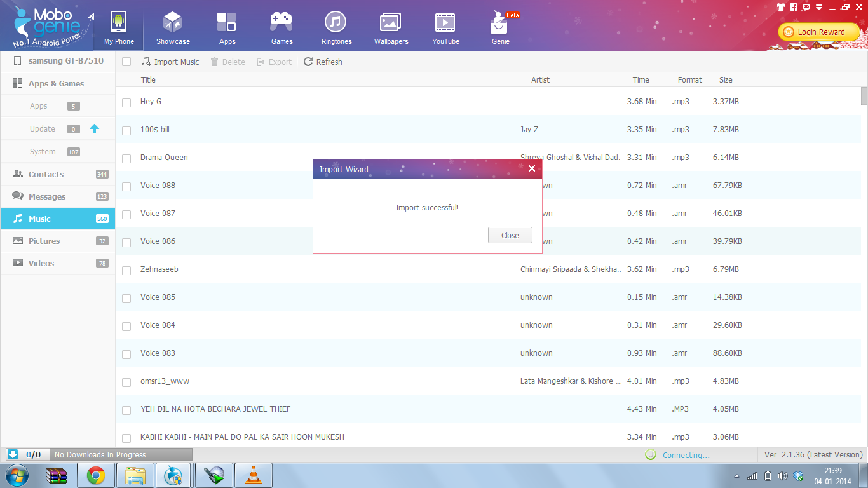868x488 pixels.
Task: Tick the checkbox for Hey G
Action: 126,102
